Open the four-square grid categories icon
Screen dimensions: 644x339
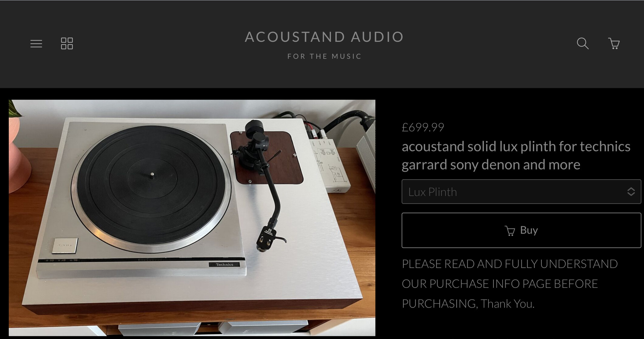tap(67, 44)
